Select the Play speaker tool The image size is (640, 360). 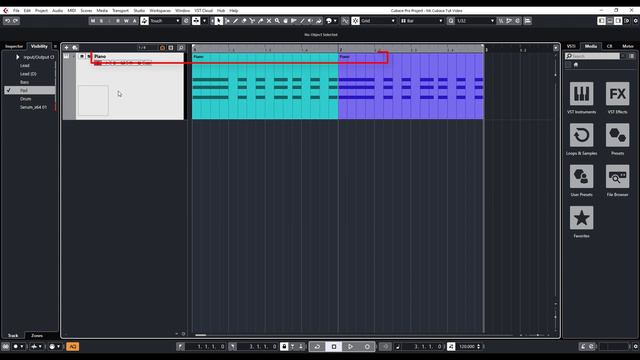pos(311,21)
